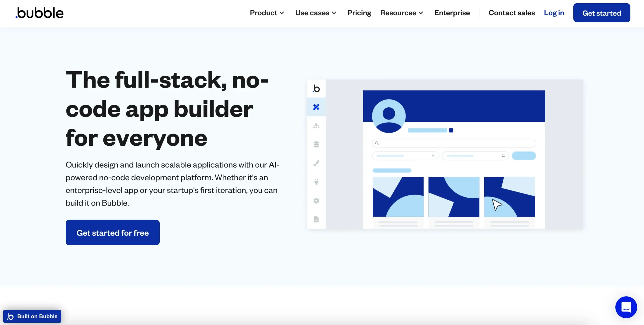The height and width of the screenshot is (325, 644).
Task: Select the Plugins plug icon in sidebar
Action: pyautogui.click(x=316, y=182)
